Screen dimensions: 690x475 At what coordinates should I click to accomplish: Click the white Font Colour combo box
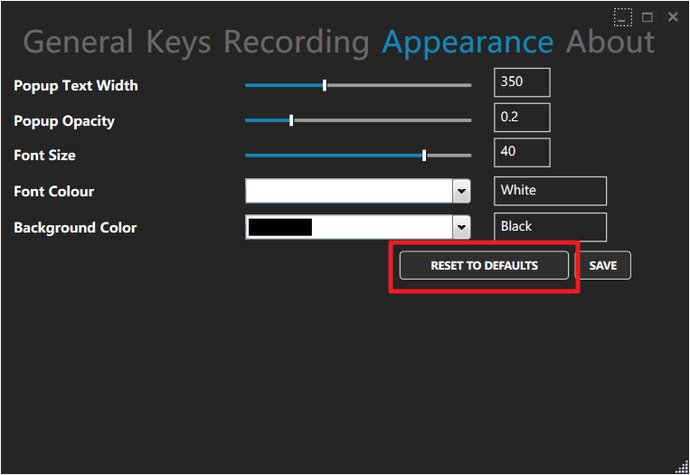click(358, 191)
